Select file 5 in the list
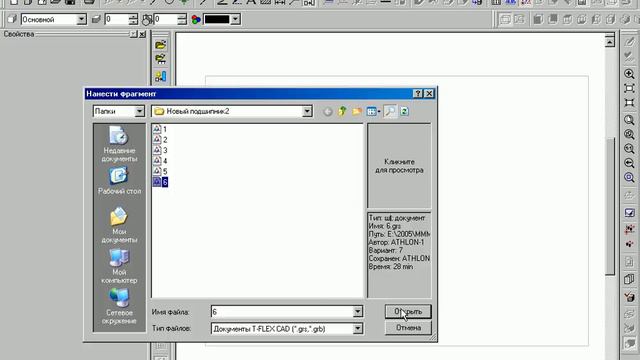The height and width of the screenshot is (360, 640). (x=160, y=171)
